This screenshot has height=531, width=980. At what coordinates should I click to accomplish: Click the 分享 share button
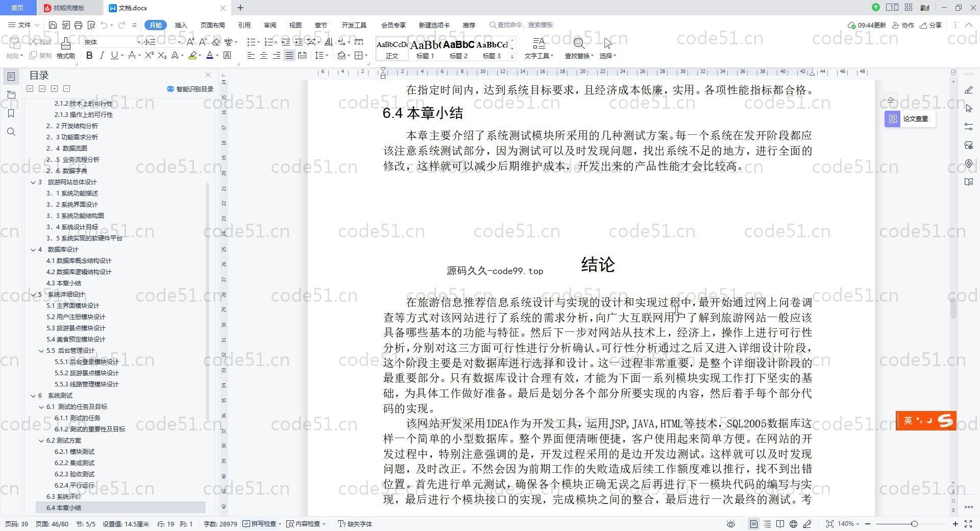(930, 25)
